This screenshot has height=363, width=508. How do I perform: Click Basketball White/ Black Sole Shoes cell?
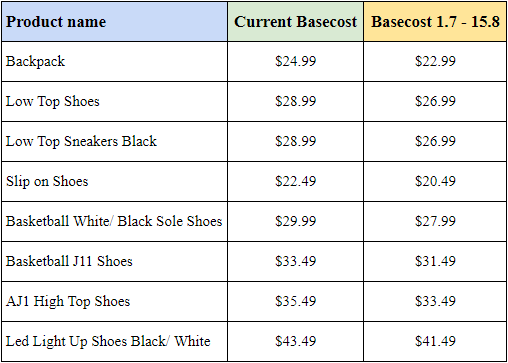(x=115, y=222)
